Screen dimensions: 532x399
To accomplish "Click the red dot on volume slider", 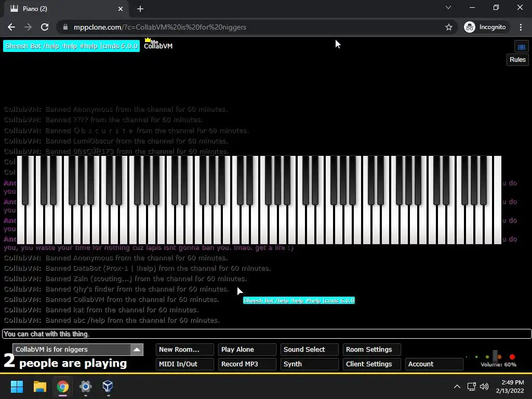I will 512,357.
